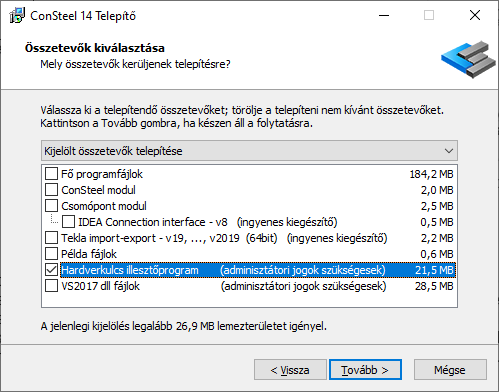499x392 pixels.
Task: Close the ConSteel 14 Telepítő window
Action: pos(475,15)
